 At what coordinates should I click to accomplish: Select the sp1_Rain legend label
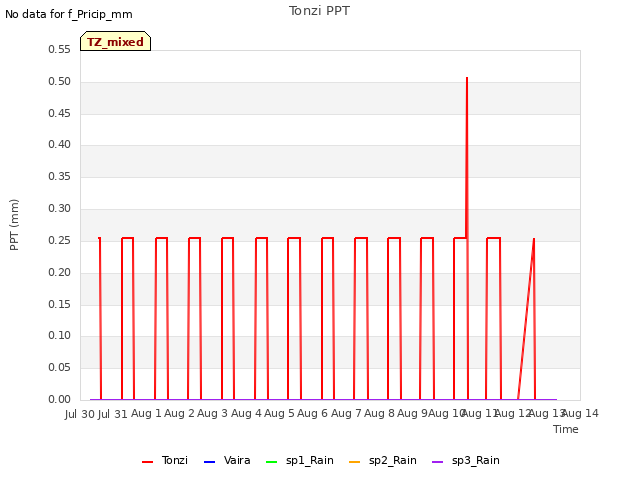tap(310, 460)
